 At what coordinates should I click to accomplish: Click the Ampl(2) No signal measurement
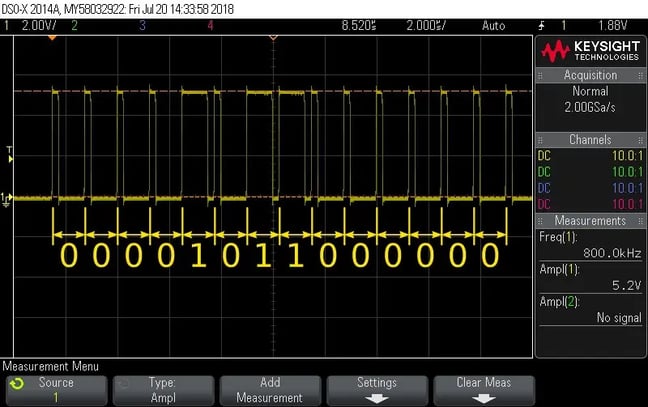591,309
